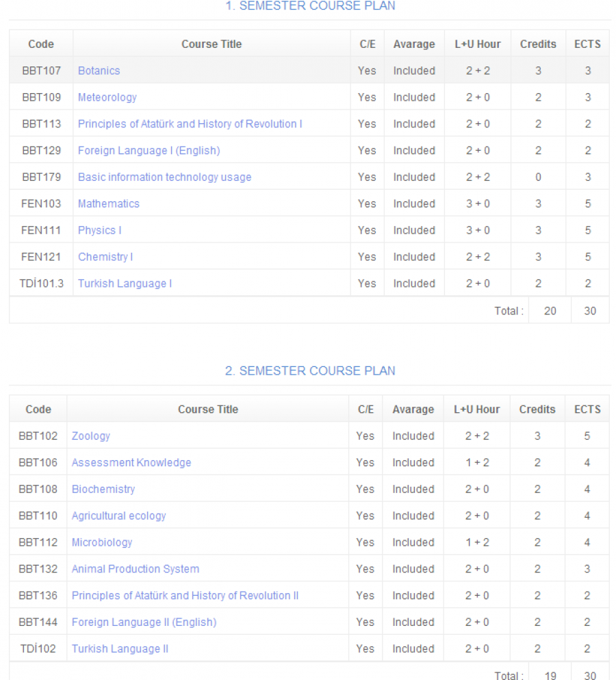
Task: Select code cell BBT132
Action: (38, 569)
